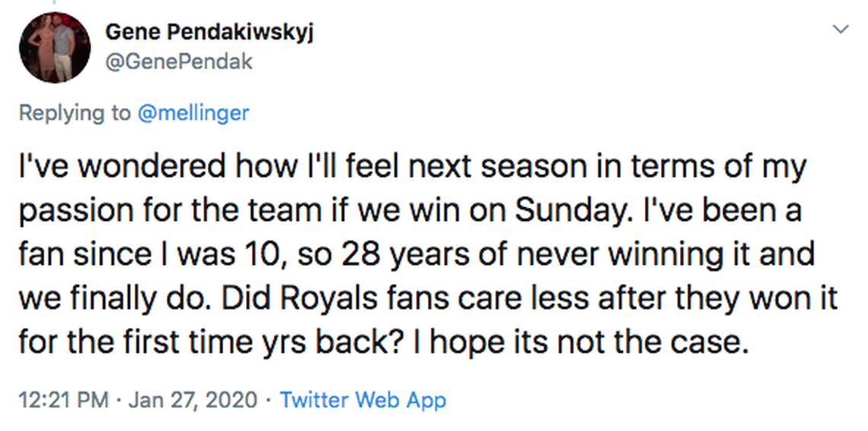This screenshot has width=868, height=431.
Task: Open the Gene Pendakiwskyj display name
Action: pos(209,33)
